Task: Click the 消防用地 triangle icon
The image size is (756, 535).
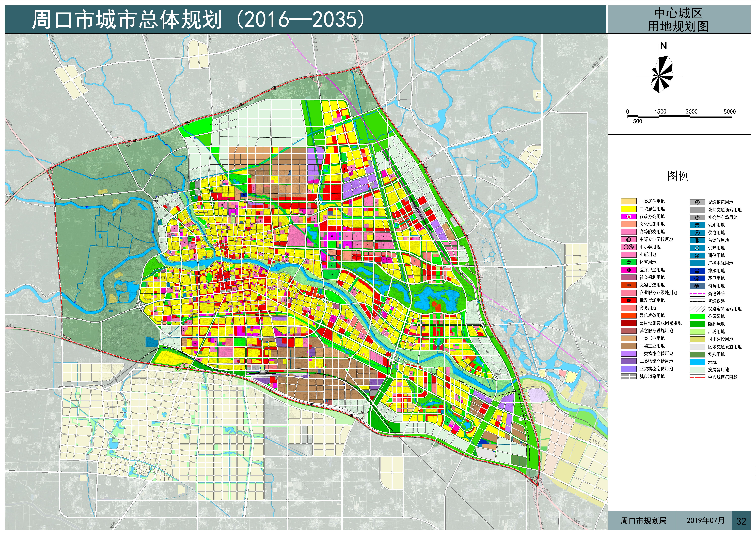Action: coord(697,286)
